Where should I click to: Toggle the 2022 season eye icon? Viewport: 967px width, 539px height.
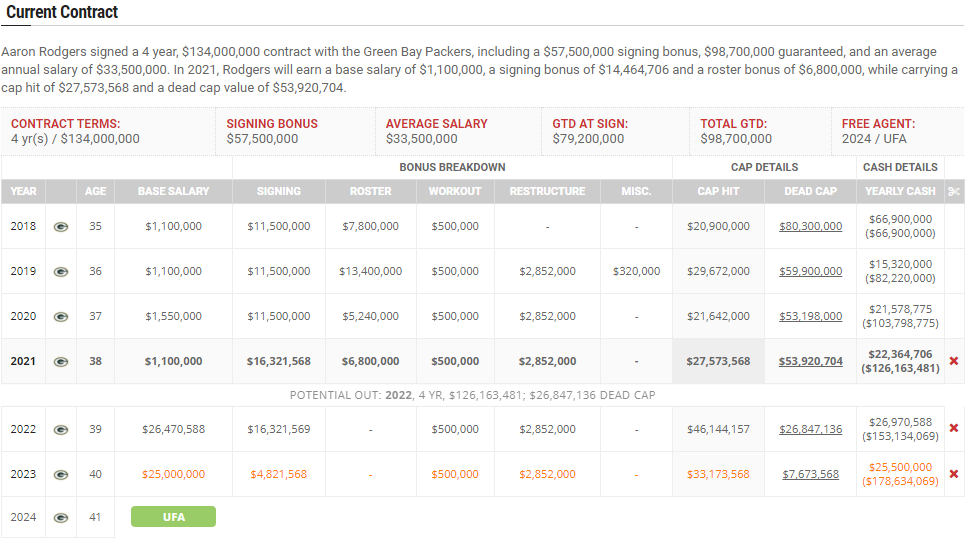[x=61, y=430]
